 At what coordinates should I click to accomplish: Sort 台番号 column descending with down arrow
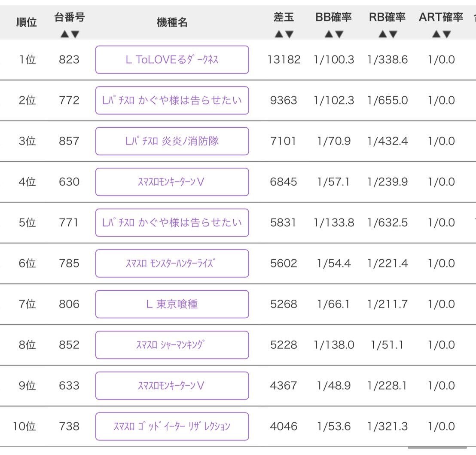click(75, 34)
